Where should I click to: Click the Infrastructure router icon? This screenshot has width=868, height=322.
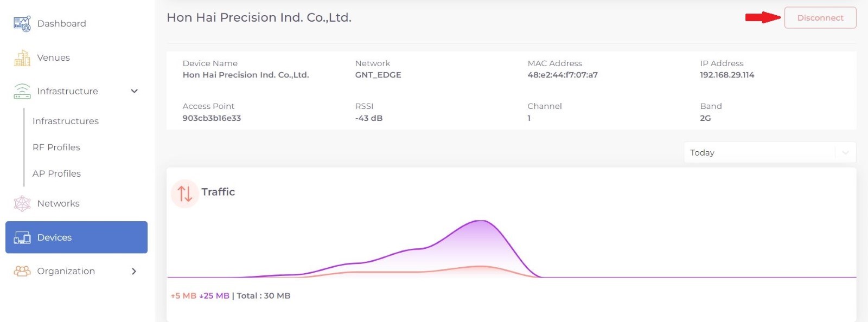pyautogui.click(x=22, y=91)
